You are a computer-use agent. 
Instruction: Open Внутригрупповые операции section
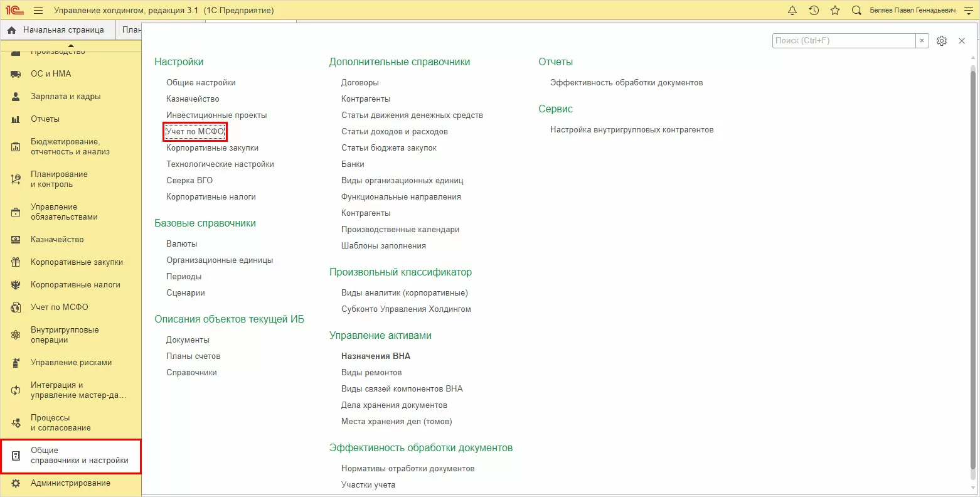(x=71, y=335)
